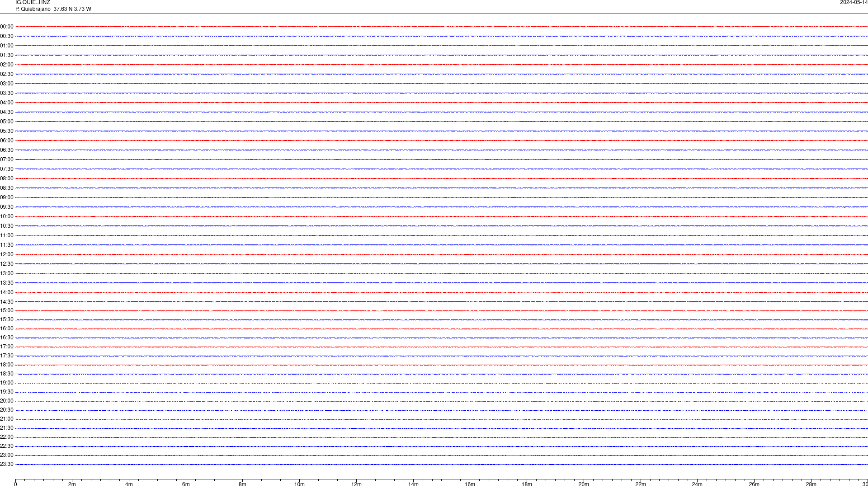Select the 16:30 trace time label
Image resolution: width=868 pixels, height=488 pixels.
click(x=7, y=338)
